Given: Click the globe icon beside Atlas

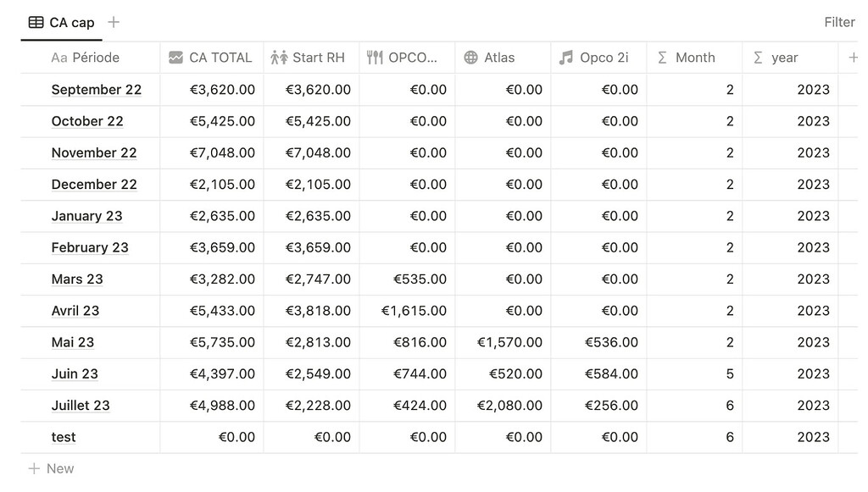Looking at the screenshot, I should [x=471, y=58].
